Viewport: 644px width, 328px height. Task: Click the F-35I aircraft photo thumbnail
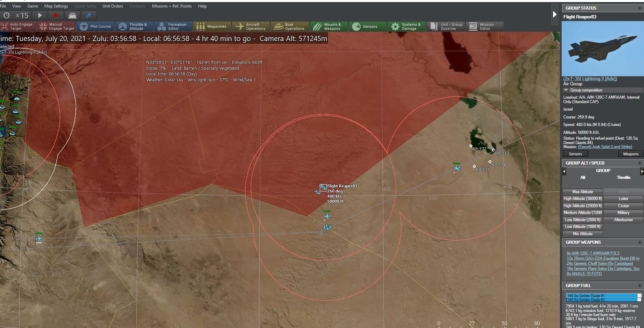[603, 48]
